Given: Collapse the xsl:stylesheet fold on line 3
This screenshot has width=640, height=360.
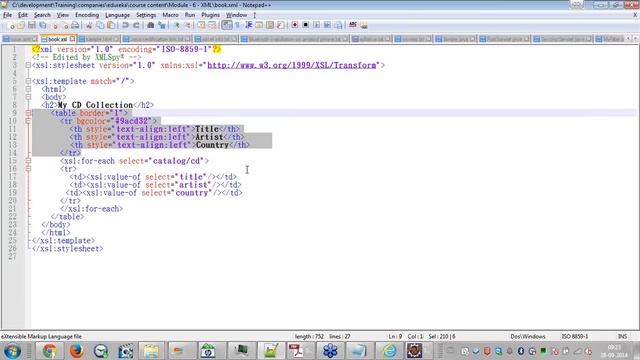Looking at the screenshot, I should pos(28,65).
